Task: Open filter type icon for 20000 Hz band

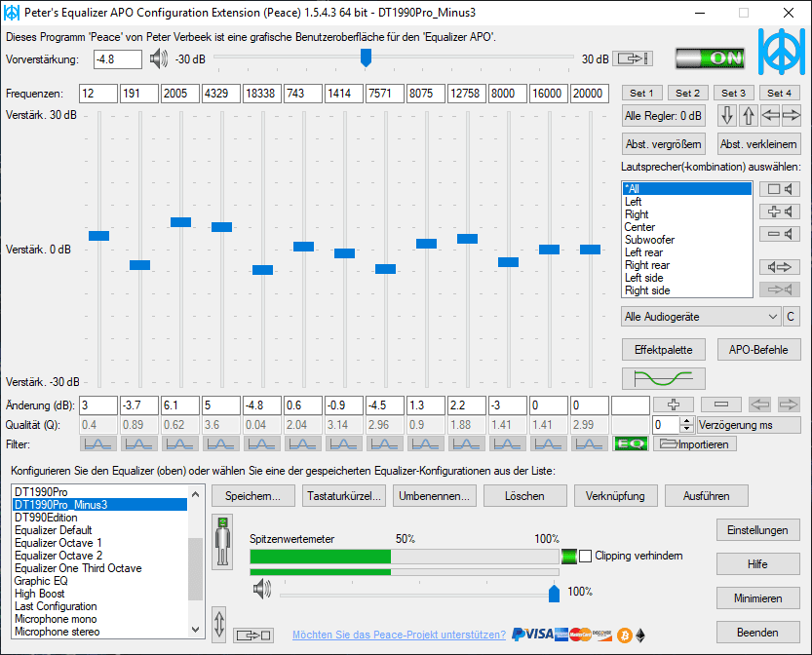Action: 590,443
